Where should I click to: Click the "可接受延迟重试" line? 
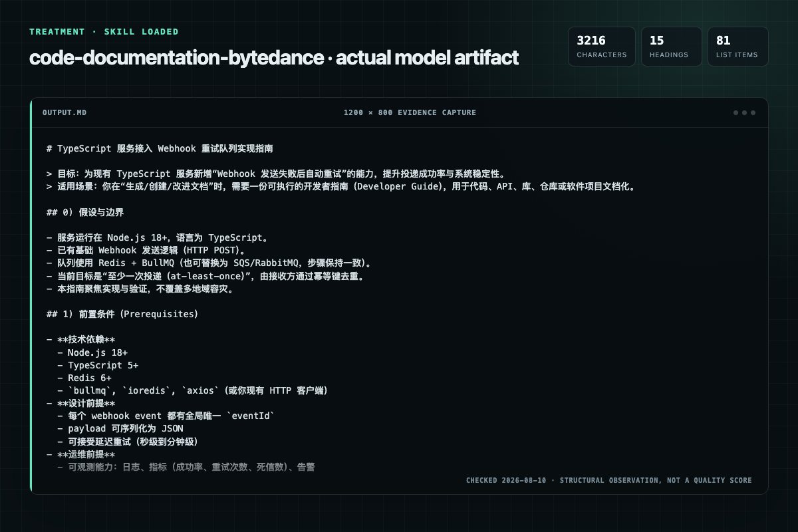(128, 442)
